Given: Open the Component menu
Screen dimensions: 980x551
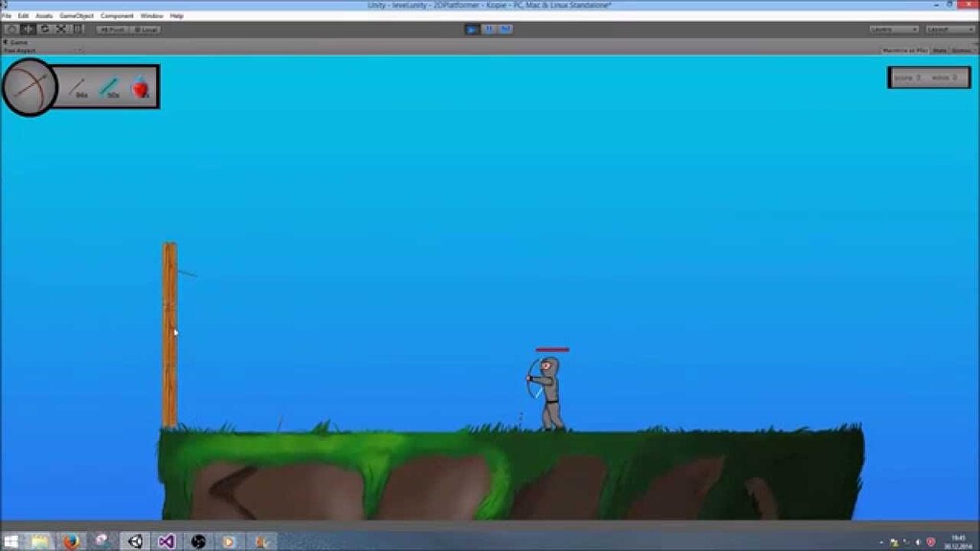Looking at the screenshot, I should [117, 15].
